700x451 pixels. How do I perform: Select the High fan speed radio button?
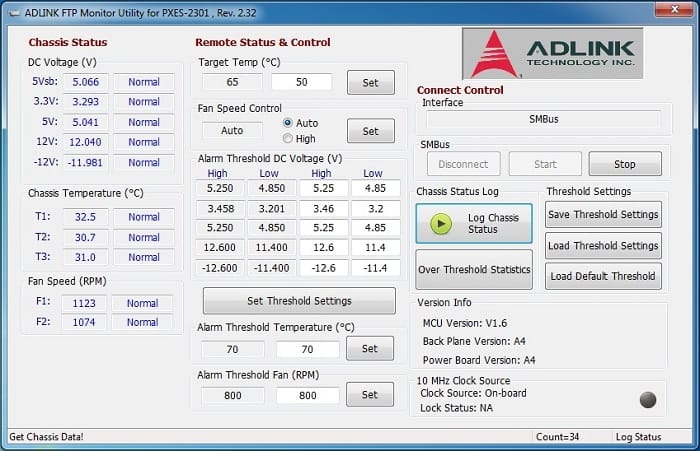(x=288, y=138)
